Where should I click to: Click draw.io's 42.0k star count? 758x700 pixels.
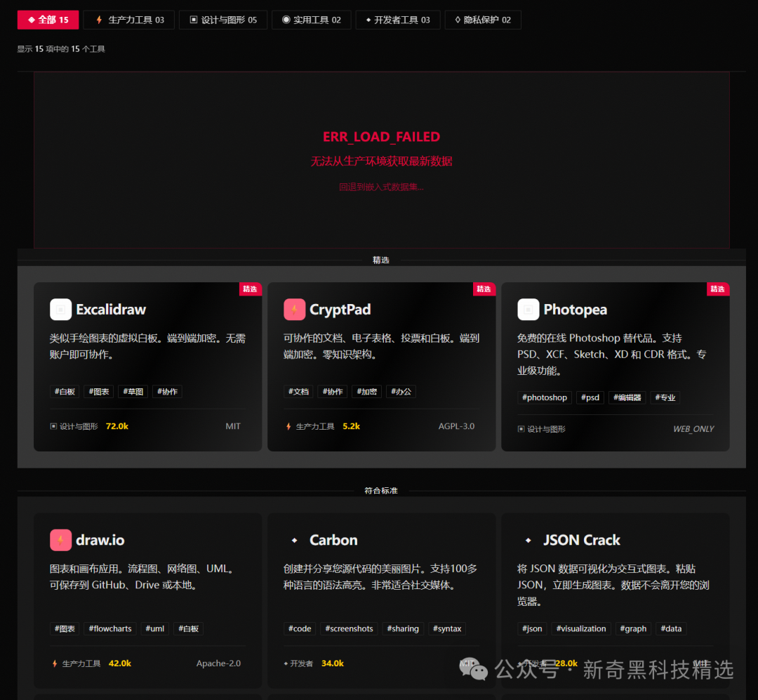tap(120, 663)
